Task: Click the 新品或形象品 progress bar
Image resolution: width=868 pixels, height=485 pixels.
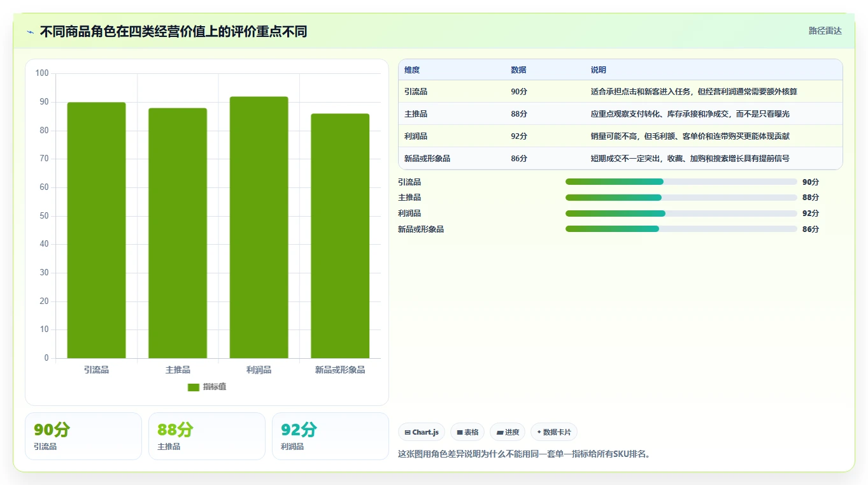Action: pyautogui.click(x=681, y=229)
